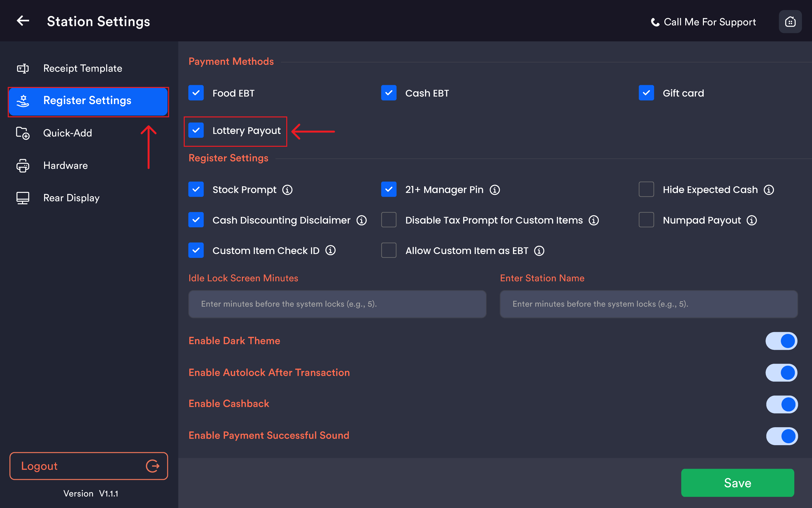The height and width of the screenshot is (508, 812).
Task: Turn off Enable Autolock After Transaction switch
Action: point(781,373)
